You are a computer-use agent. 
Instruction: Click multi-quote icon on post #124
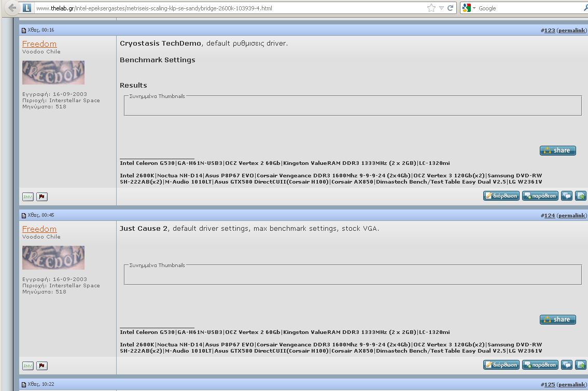pos(567,365)
